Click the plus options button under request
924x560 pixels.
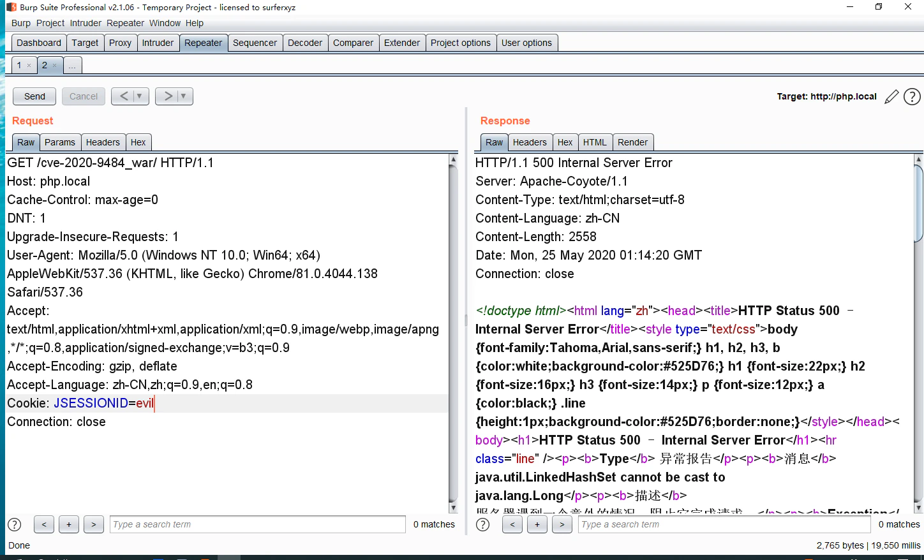click(x=69, y=524)
